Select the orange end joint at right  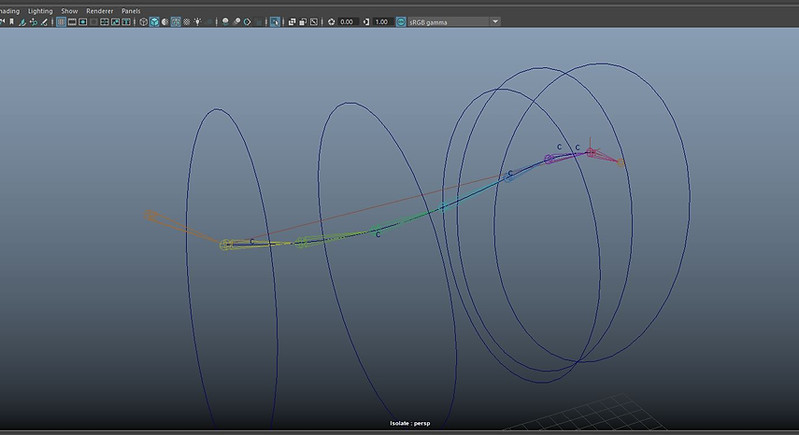coord(621,163)
